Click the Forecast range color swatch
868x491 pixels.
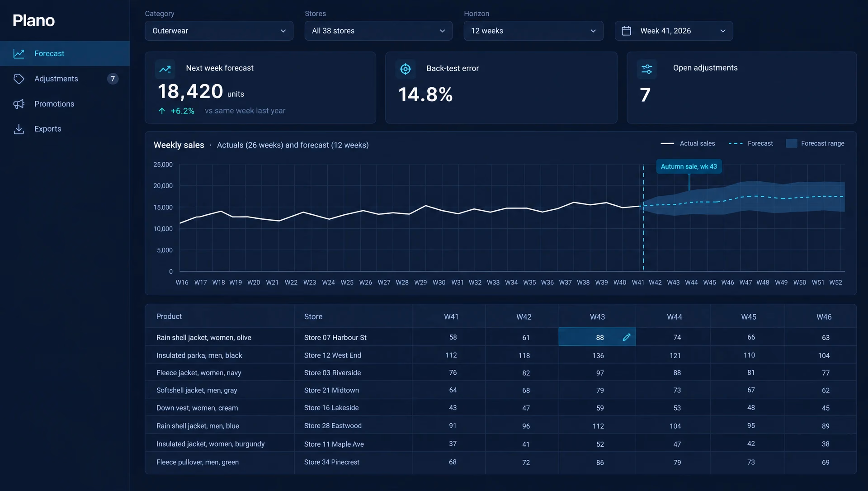[791, 143]
